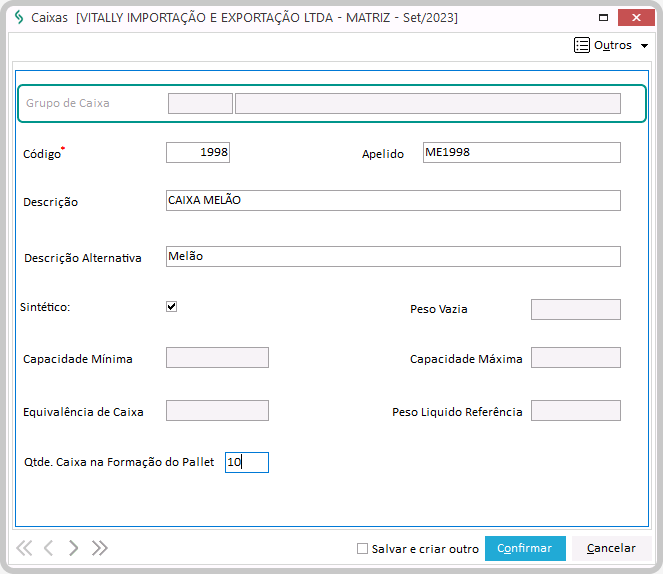Click the Apelido field ME1998

522,153
